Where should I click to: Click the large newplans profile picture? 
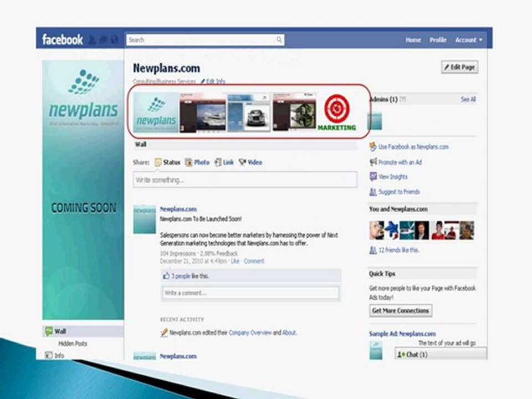pos(83,190)
